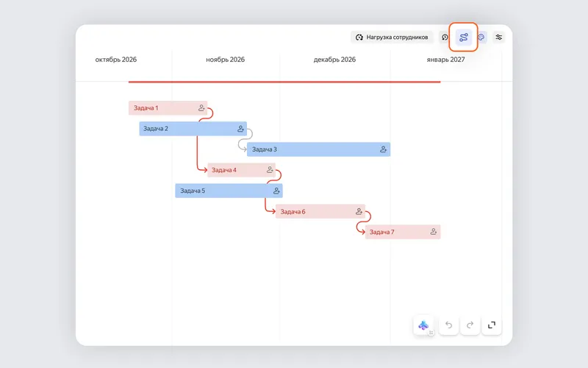
Task: Launch the AI assistant gradient icon
Action: coord(424,325)
